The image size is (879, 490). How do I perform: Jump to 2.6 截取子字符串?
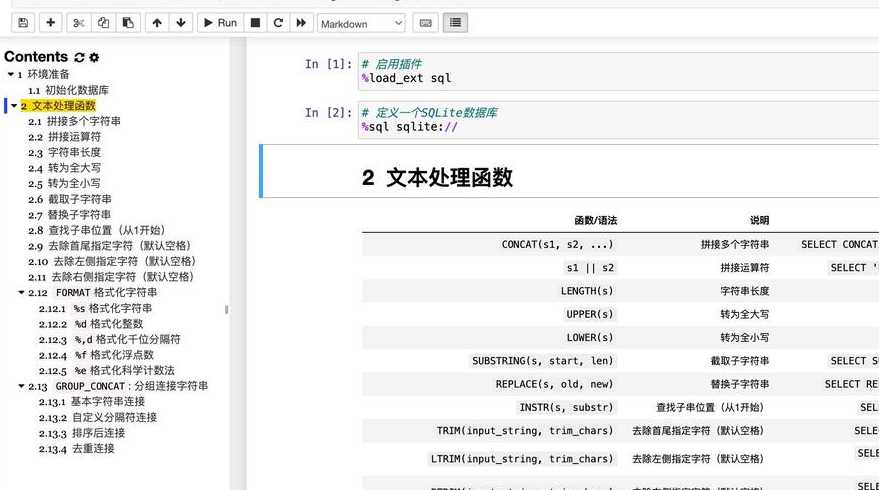[70, 199]
